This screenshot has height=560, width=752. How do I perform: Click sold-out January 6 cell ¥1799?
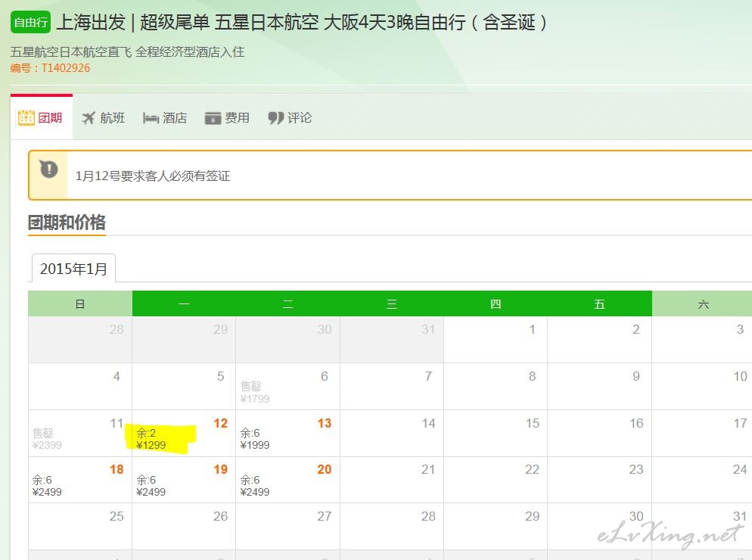coord(287,386)
